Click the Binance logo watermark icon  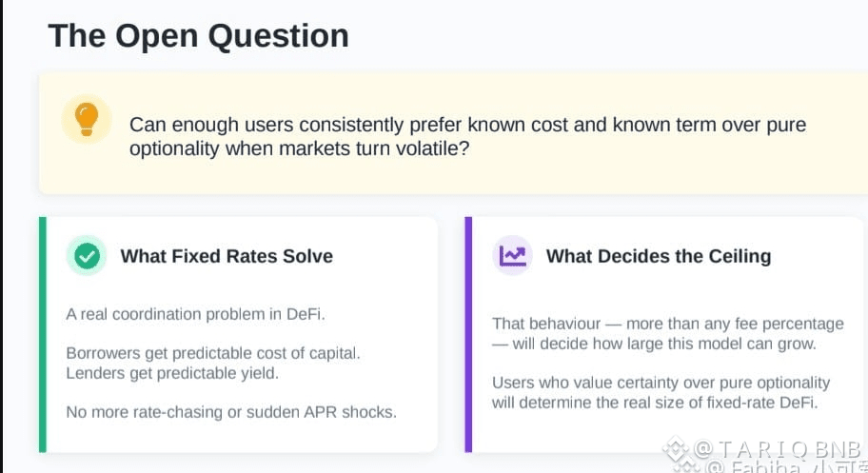coord(677,448)
